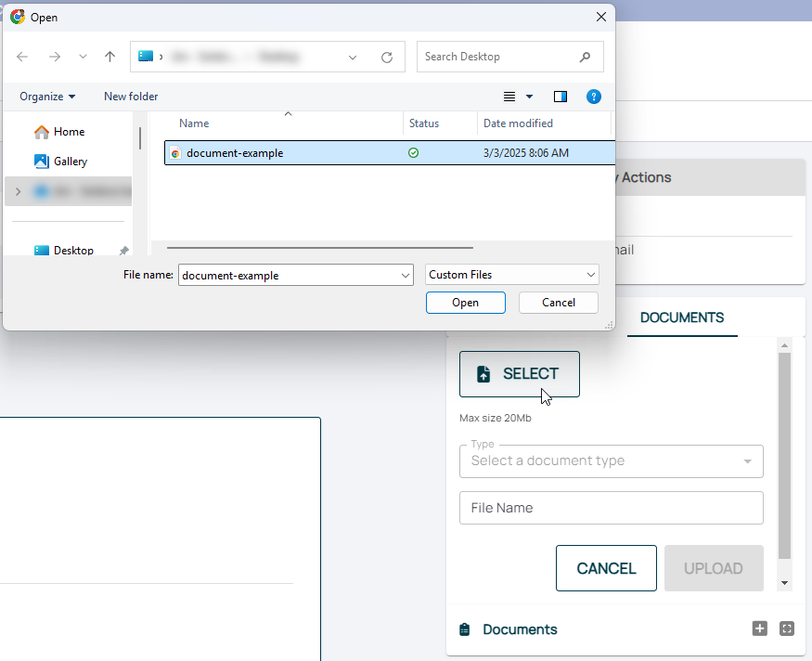This screenshot has height=661, width=812.
Task: Select the document-example file
Action: coord(235,153)
